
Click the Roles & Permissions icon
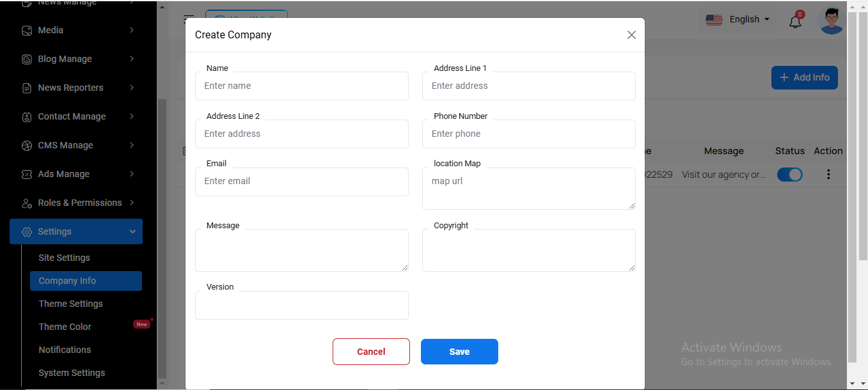pyautogui.click(x=27, y=203)
